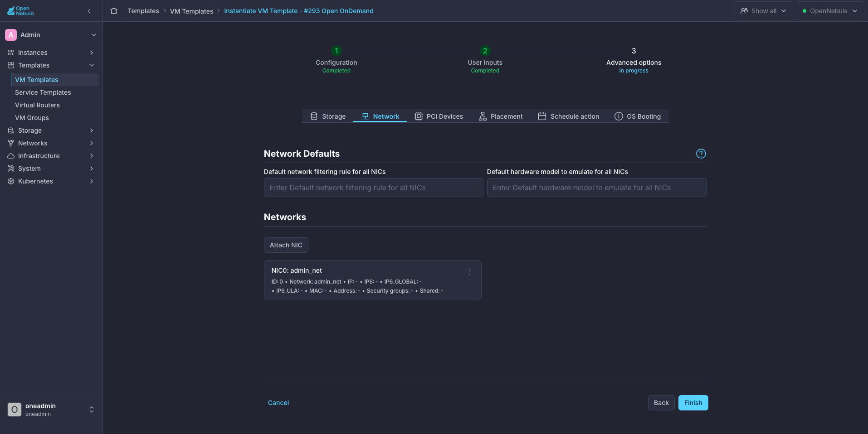868x434 pixels.
Task: Focus the default network filtering rule field
Action: tap(373, 188)
